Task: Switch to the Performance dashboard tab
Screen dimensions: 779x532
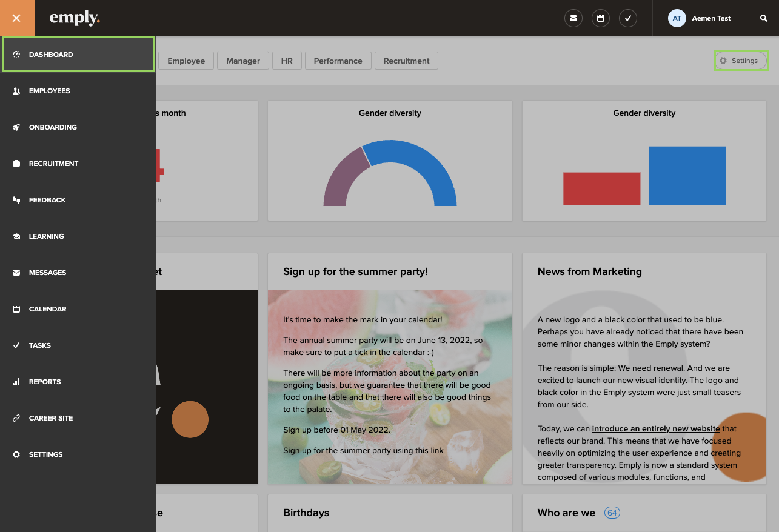Action: tap(338, 61)
